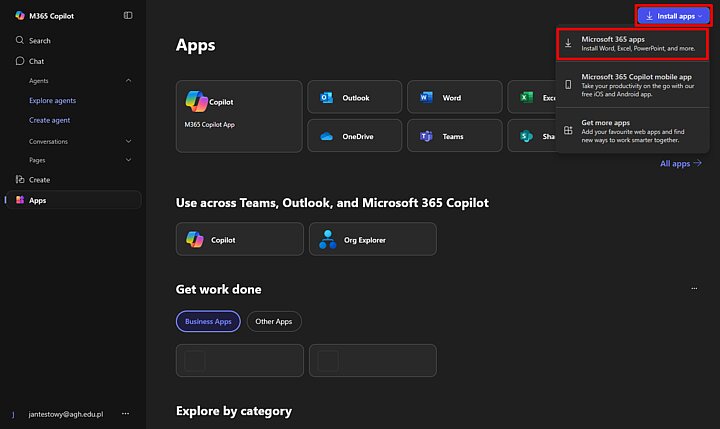Click the Agents section label
720x429 pixels.
pyautogui.click(x=39, y=81)
